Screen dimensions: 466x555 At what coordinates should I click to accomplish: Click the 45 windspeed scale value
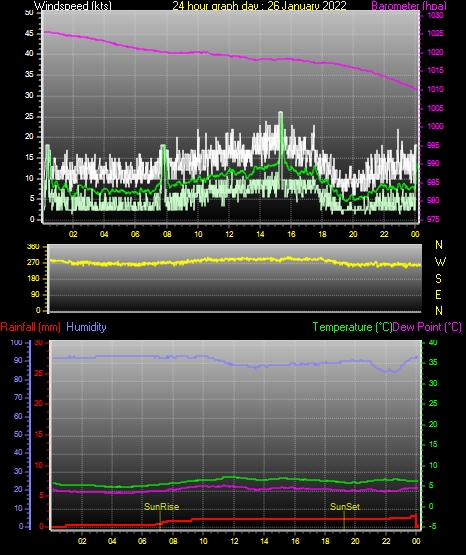point(29,33)
